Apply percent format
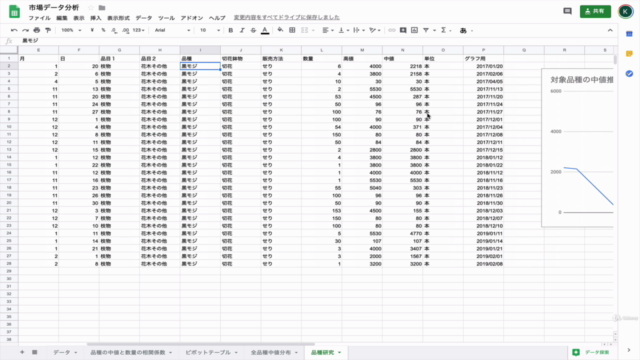The width and height of the screenshot is (640, 360). pyautogui.click(x=103, y=30)
